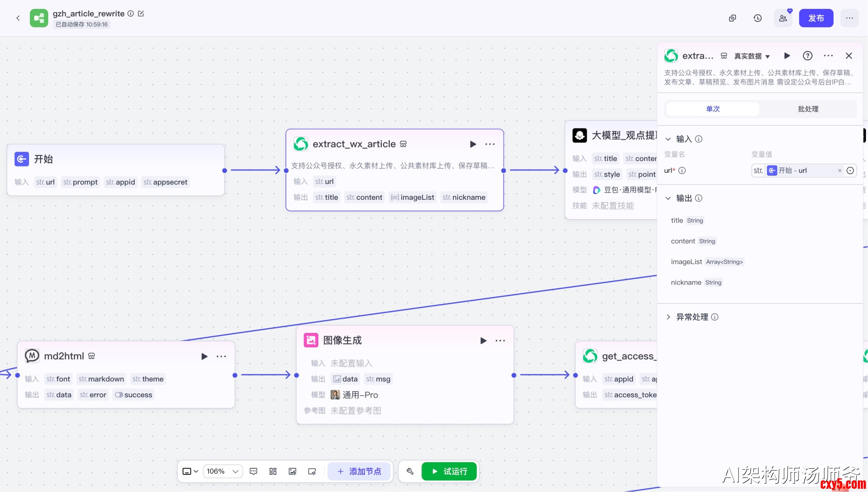Open version history clock icon in header

[x=757, y=18]
